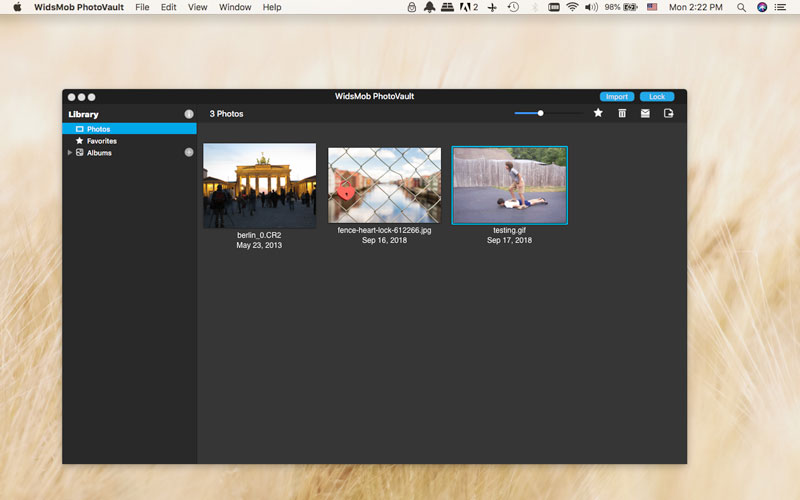Click the 3 Photos count label

click(226, 114)
